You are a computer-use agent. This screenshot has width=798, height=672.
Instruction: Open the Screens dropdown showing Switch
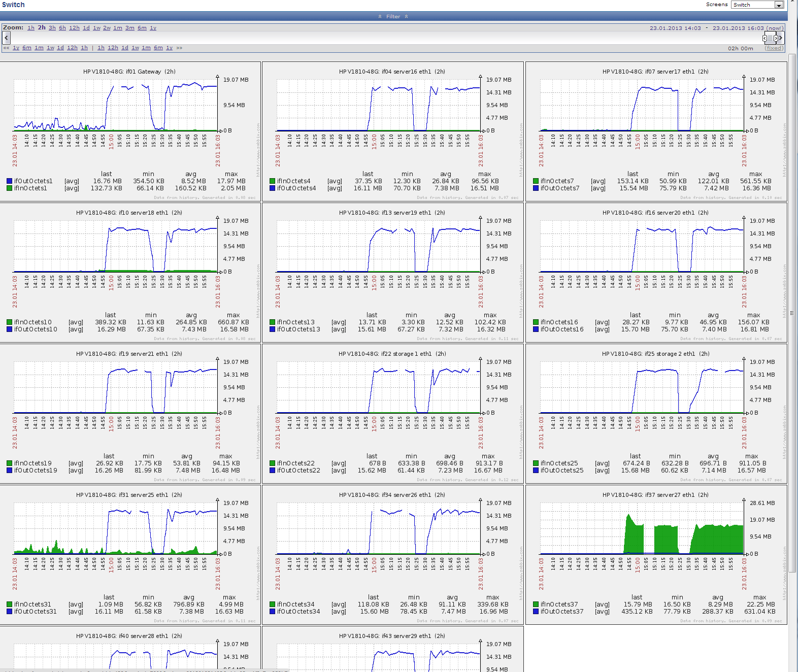[x=757, y=5]
